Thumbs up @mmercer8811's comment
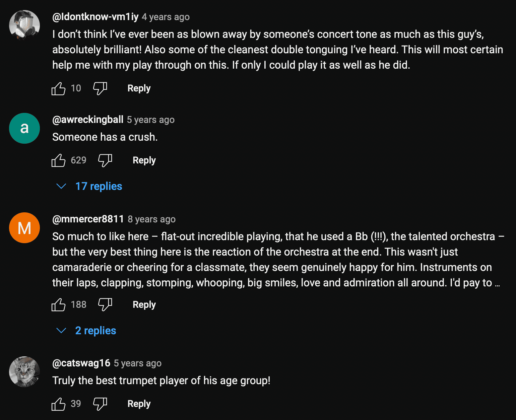 (x=58, y=305)
